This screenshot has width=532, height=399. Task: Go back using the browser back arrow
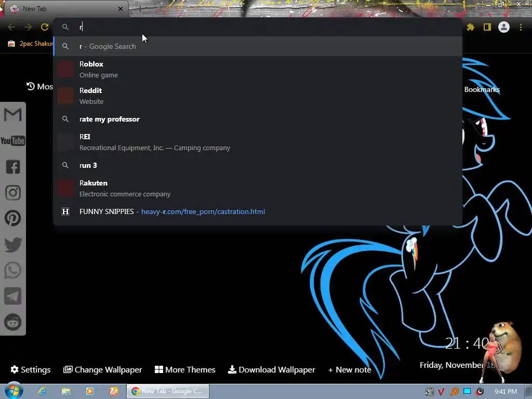[x=11, y=27]
